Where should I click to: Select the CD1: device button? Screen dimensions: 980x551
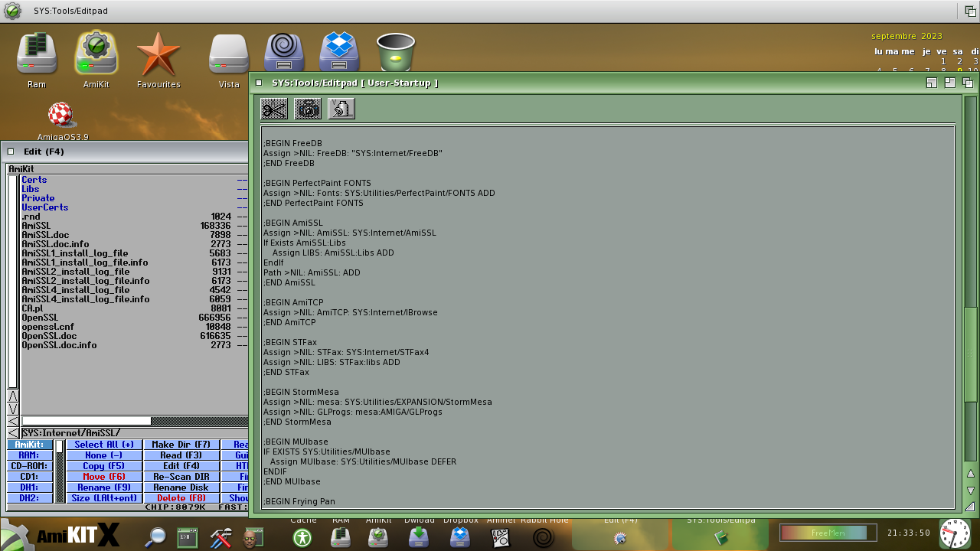pyautogui.click(x=30, y=477)
